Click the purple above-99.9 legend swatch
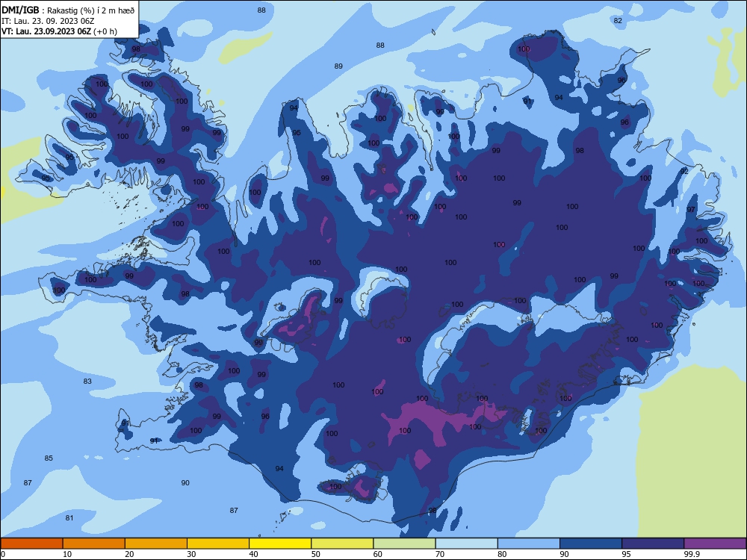This screenshot has height=560, width=747. click(715, 544)
